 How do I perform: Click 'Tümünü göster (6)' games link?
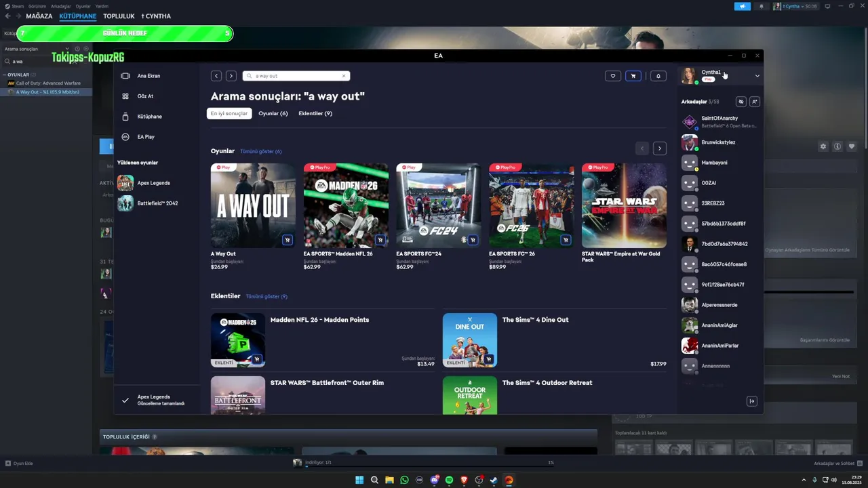coord(261,151)
